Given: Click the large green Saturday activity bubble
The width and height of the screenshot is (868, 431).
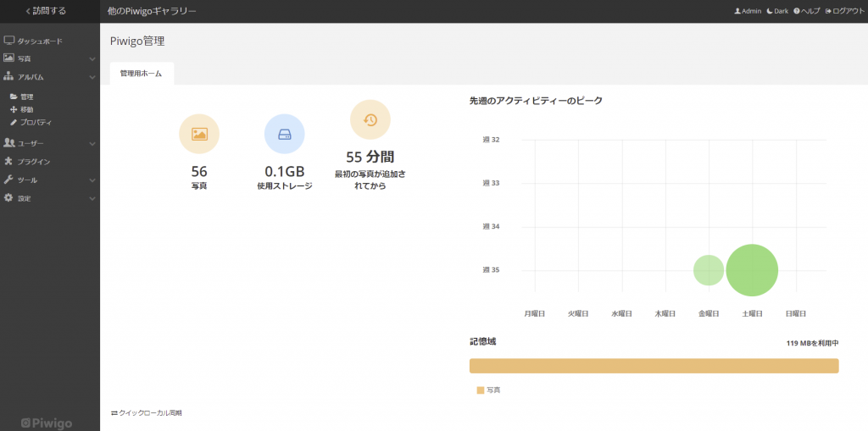Looking at the screenshot, I should point(752,270).
